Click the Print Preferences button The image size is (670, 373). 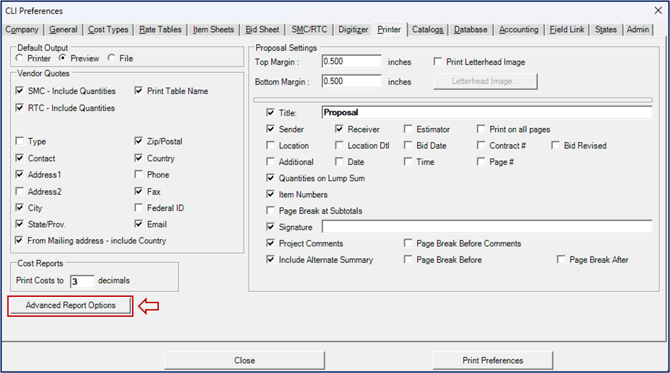click(x=493, y=360)
